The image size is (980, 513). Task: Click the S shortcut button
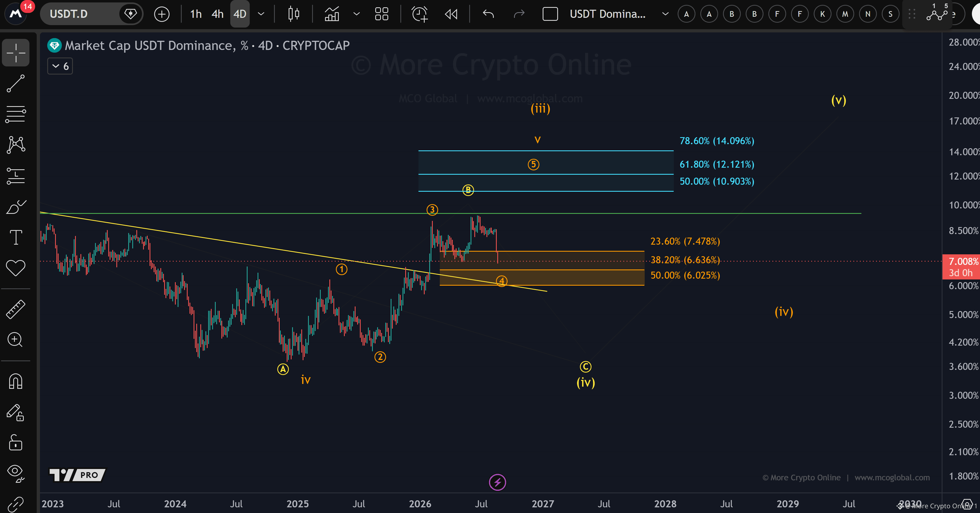tap(890, 14)
